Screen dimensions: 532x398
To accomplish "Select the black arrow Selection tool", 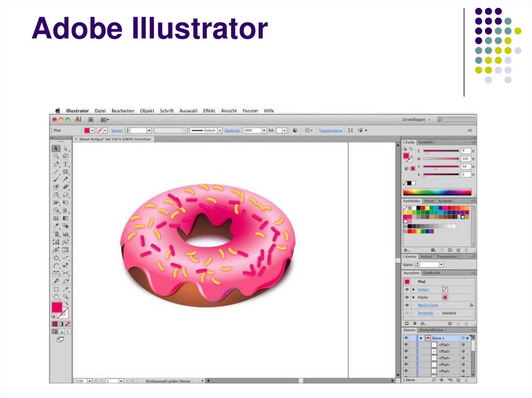I will point(56,148).
